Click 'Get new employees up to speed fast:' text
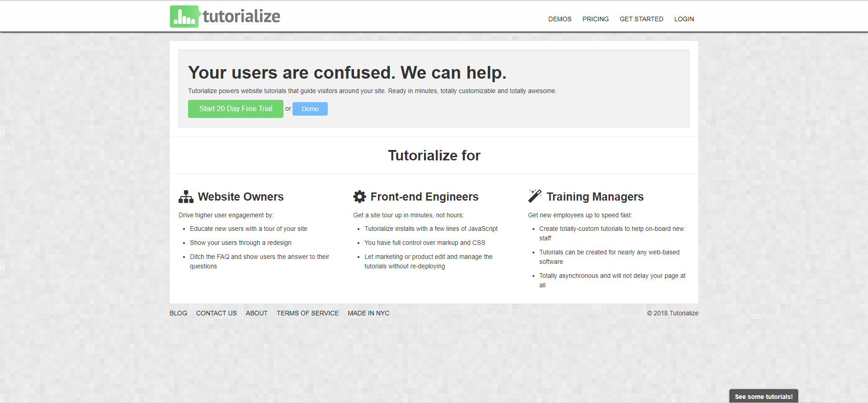868x403 pixels. click(580, 215)
